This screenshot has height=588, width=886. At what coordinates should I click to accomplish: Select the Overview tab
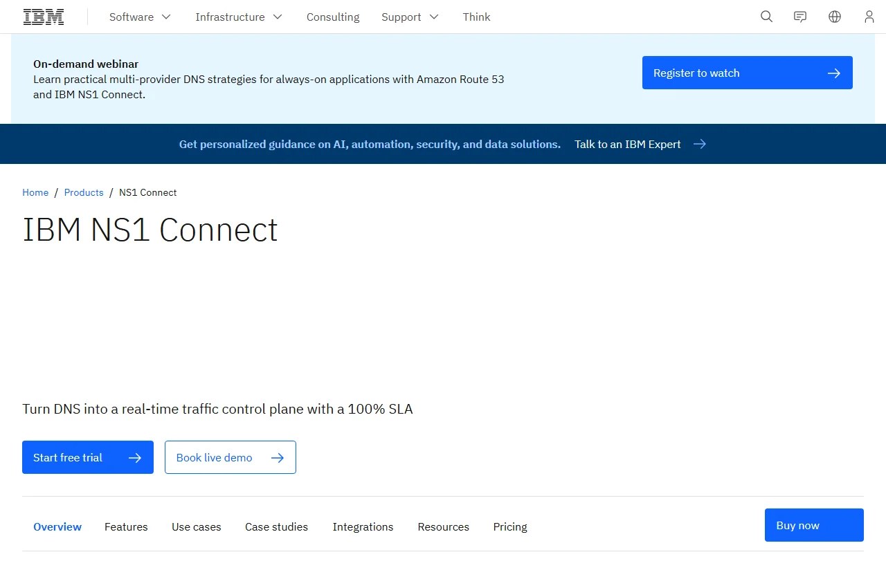point(57,526)
